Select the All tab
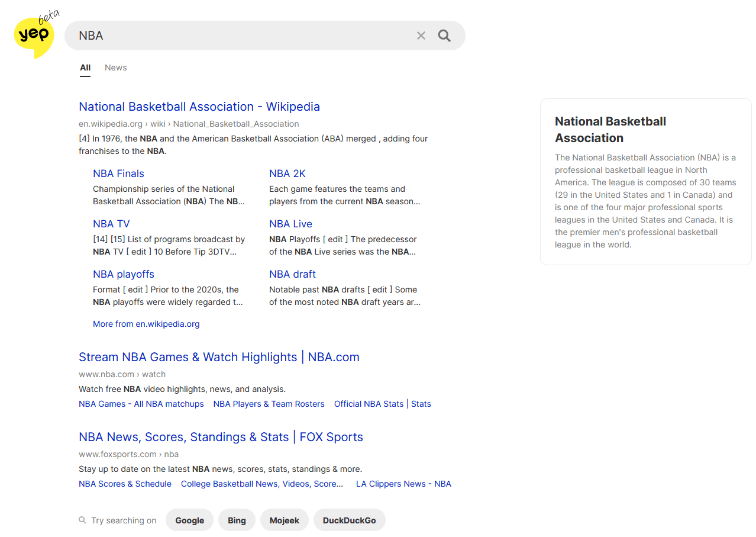This screenshot has height=537, width=756. tap(85, 67)
